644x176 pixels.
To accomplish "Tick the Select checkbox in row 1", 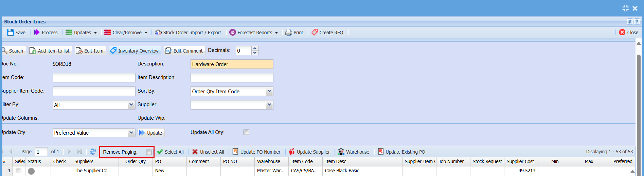I will pos(19,171).
